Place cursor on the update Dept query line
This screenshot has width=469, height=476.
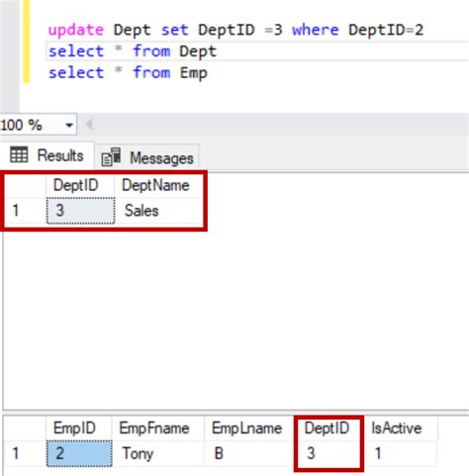click(x=235, y=30)
